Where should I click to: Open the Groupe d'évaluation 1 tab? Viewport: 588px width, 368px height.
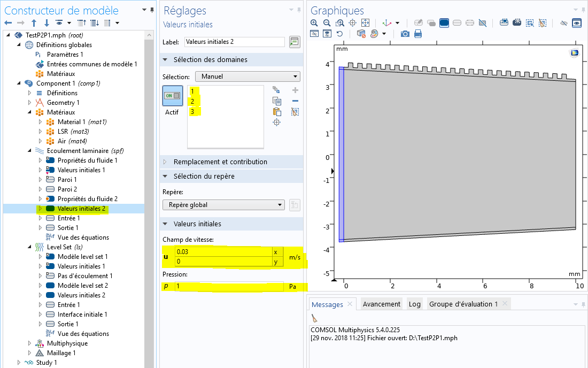[x=463, y=304]
